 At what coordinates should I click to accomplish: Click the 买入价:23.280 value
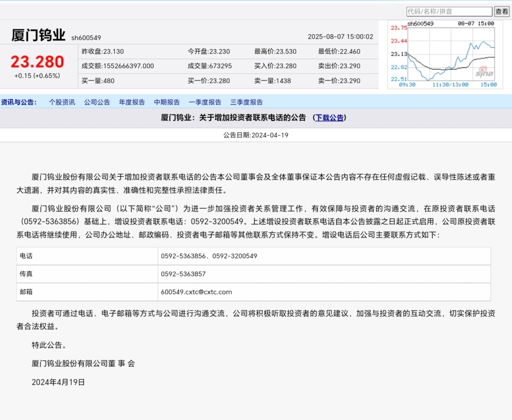(x=275, y=66)
